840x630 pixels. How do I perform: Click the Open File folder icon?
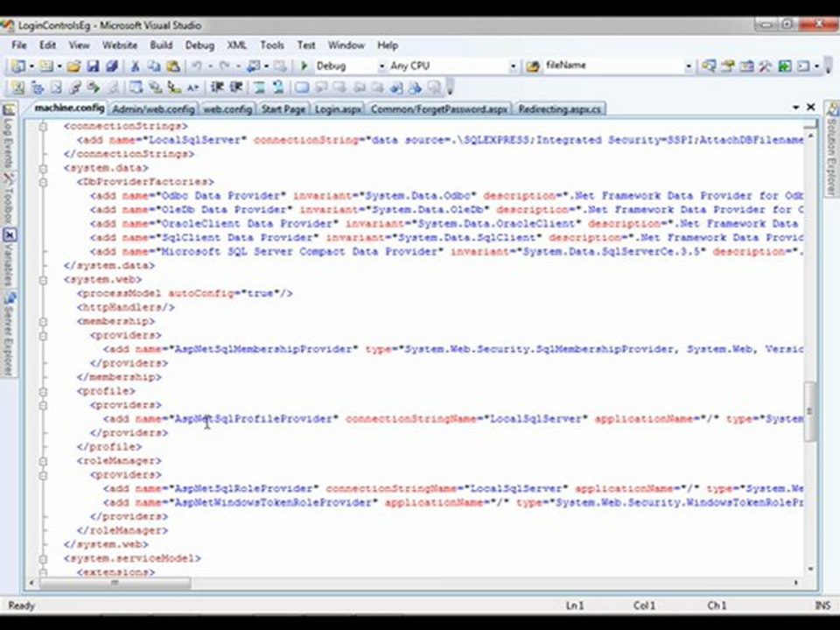[73, 66]
